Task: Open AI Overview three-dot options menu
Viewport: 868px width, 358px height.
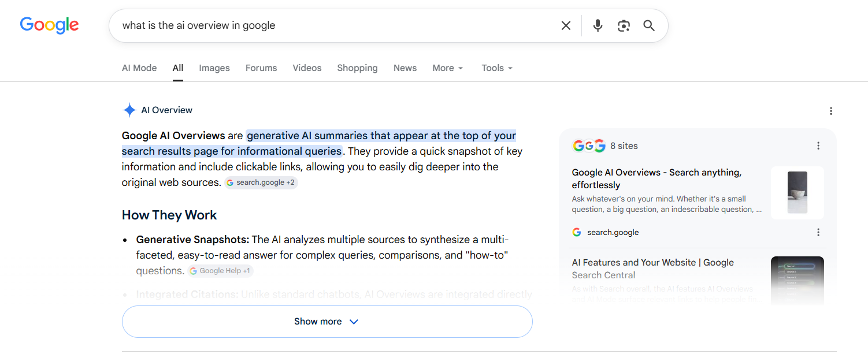Action: coord(830,111)
